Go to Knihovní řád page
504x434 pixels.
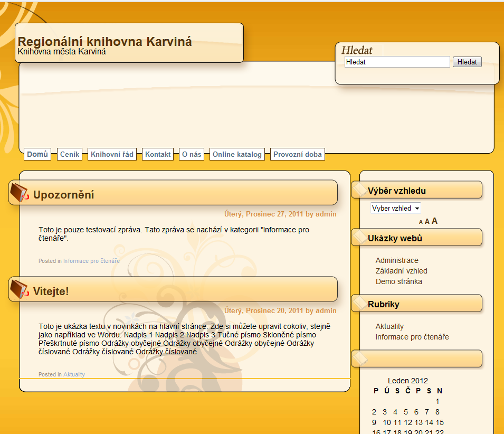pos(112,154)
